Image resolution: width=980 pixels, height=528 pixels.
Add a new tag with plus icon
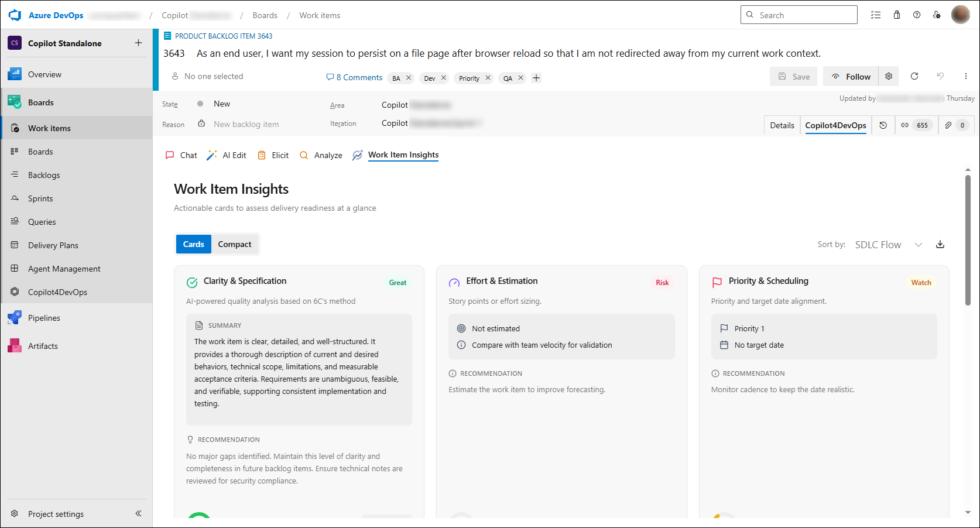(536, 78)
